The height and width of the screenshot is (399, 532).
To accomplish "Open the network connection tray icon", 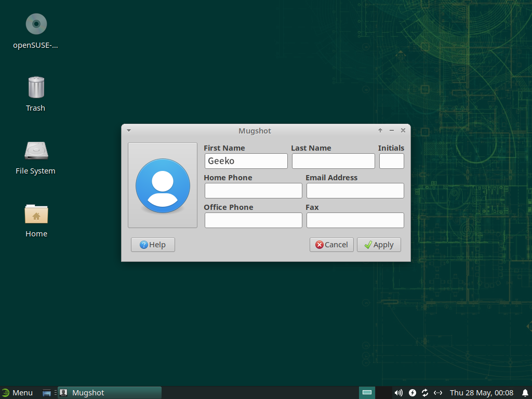I will coord(438,393).
